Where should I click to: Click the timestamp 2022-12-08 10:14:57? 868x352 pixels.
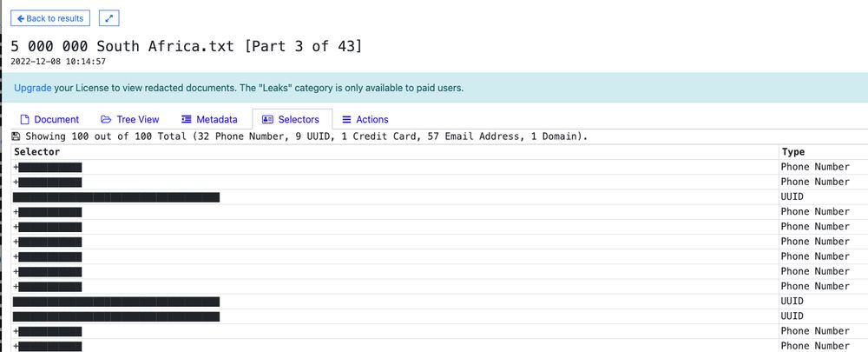tap(58, 62)
